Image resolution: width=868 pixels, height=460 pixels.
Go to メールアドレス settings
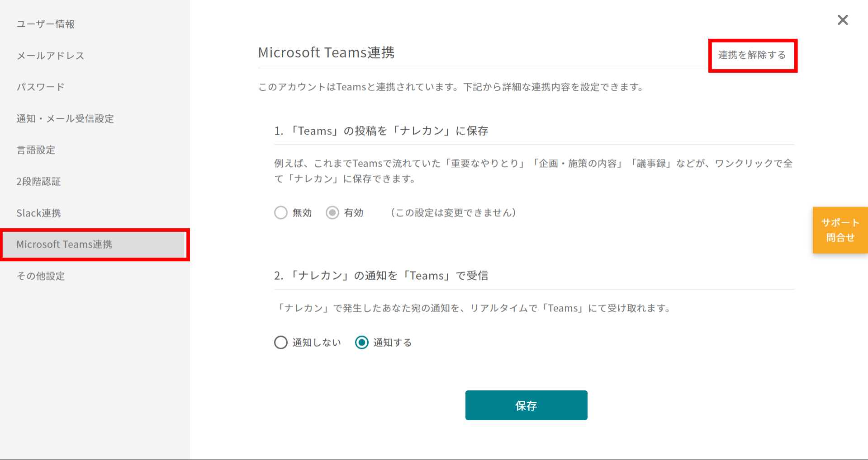pos(51,56)
